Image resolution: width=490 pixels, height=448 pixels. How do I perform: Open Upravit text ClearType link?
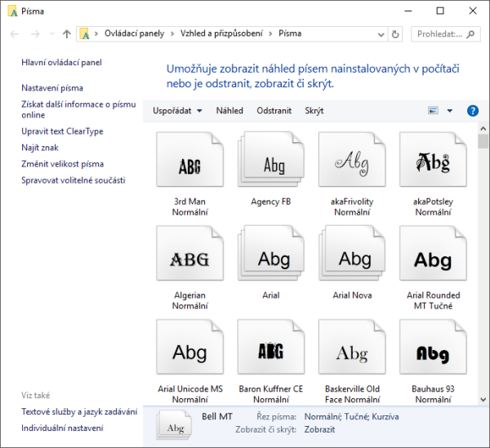click(62, 131)
